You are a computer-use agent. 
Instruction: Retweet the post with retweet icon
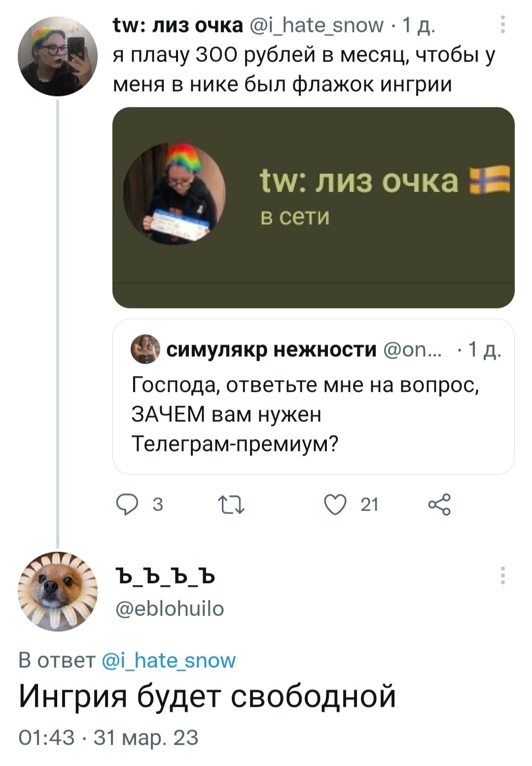point(231,505)
